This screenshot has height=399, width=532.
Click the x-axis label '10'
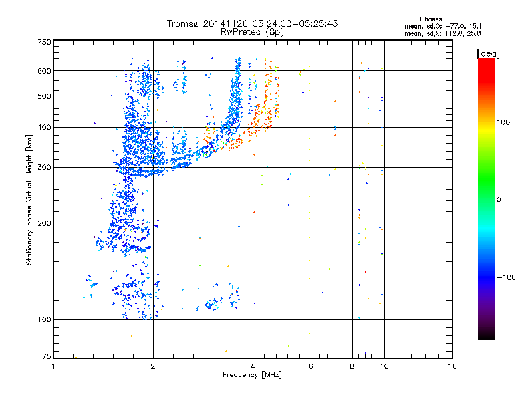coord(384,366)
